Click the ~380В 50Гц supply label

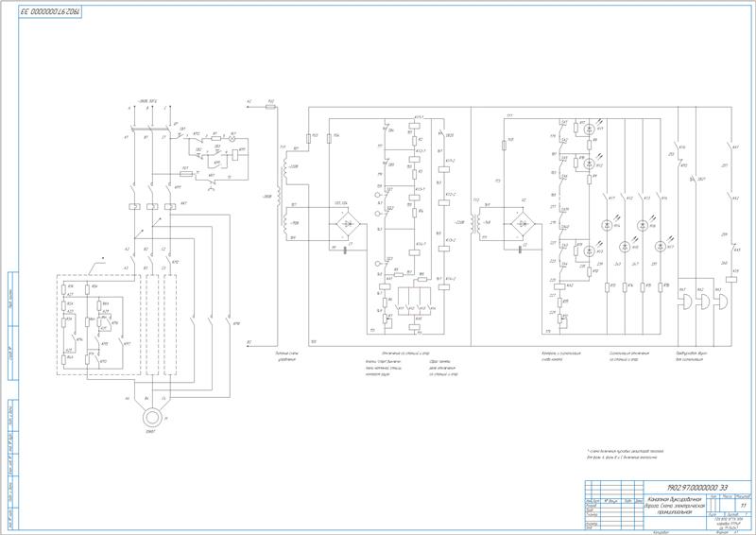[x=147, y=101]
